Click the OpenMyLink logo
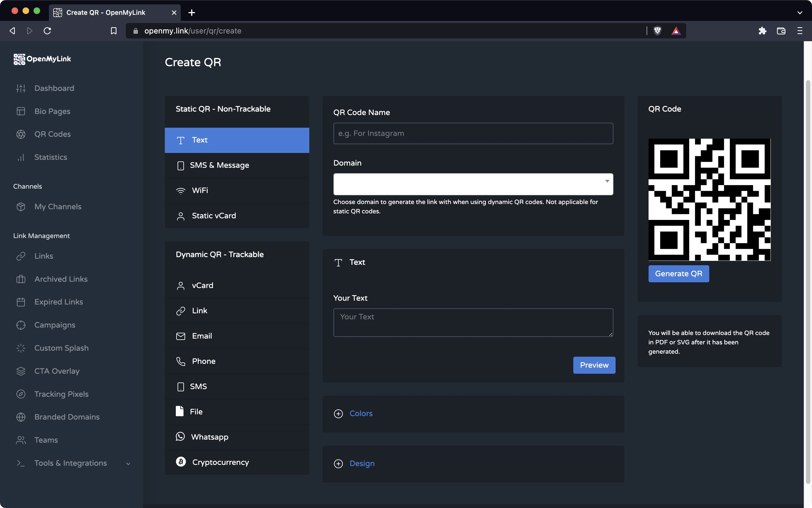Screen dimensions: 812x508 point(42,59)
